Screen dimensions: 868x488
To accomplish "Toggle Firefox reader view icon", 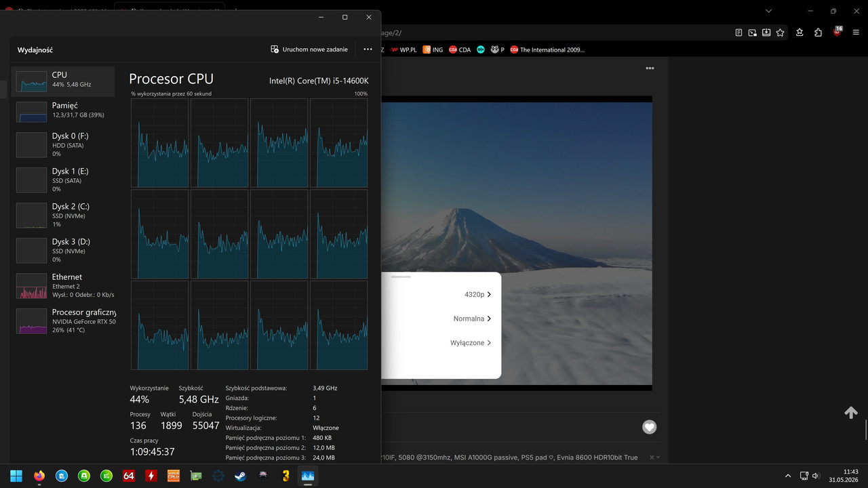I will 738,33.
